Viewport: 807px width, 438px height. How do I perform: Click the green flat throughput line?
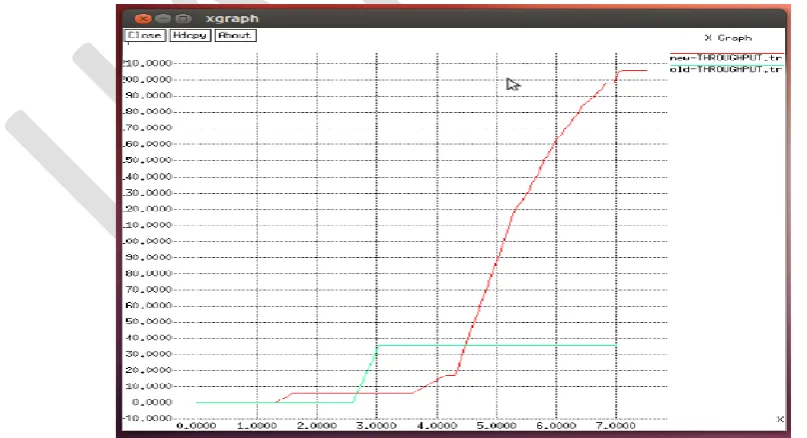(x=497, y=345)
